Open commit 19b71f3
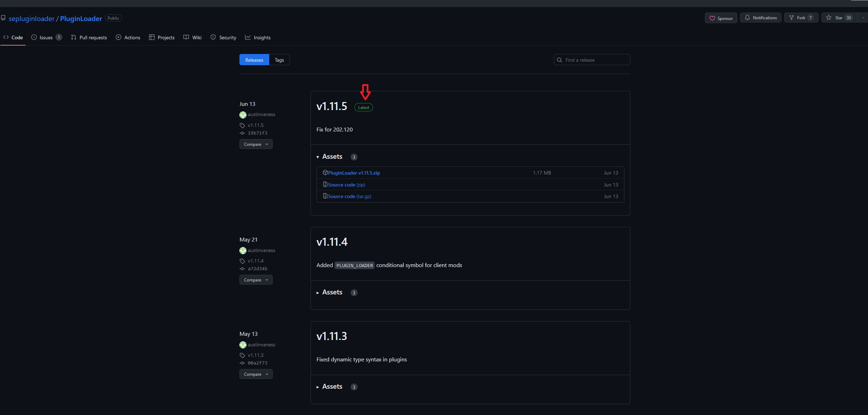This screenshot has height=415, width=868. point(258,133)
